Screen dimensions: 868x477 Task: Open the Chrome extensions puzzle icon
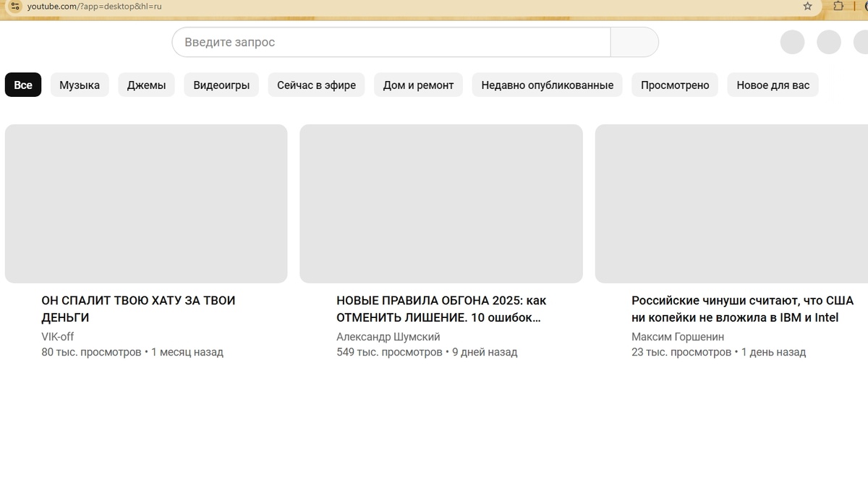tap(838, 7)
